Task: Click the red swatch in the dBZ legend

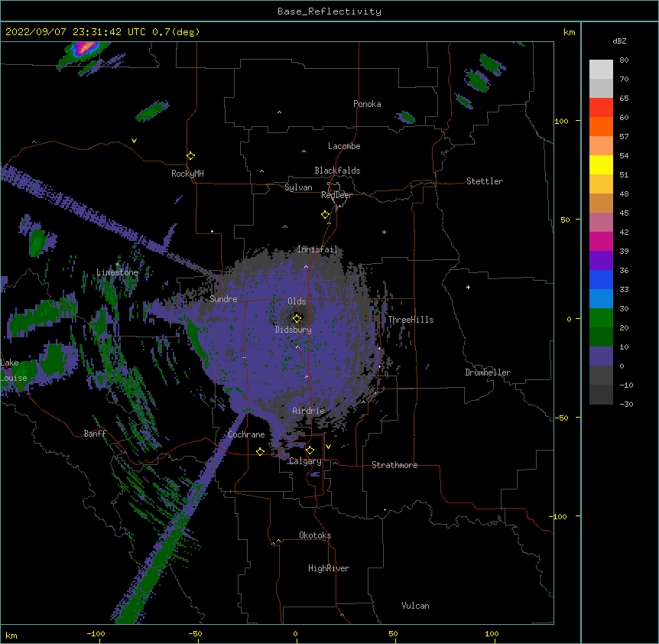Action: coord(601,107)
